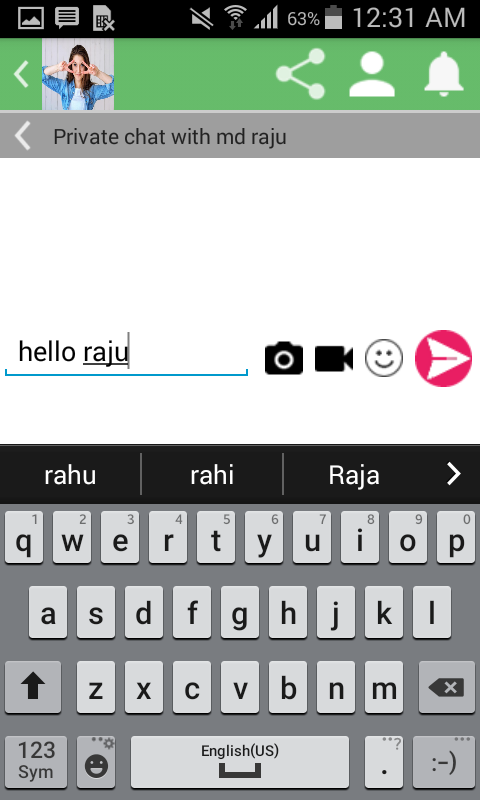480x800 pixels.
Task: Open the smiley emoji picker in chat
Action: coord(384,358)
